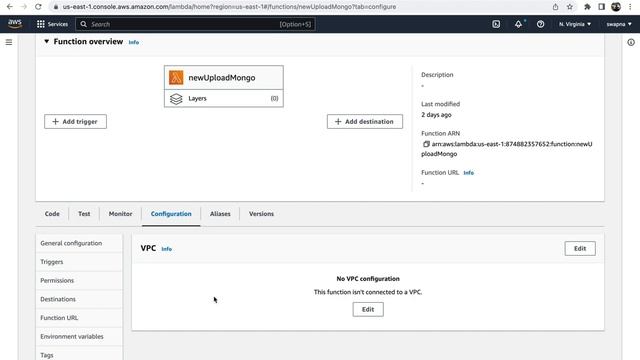Screen dimensions: 640x360
Task: Open the help question mark icon
Action: [540, 24]
